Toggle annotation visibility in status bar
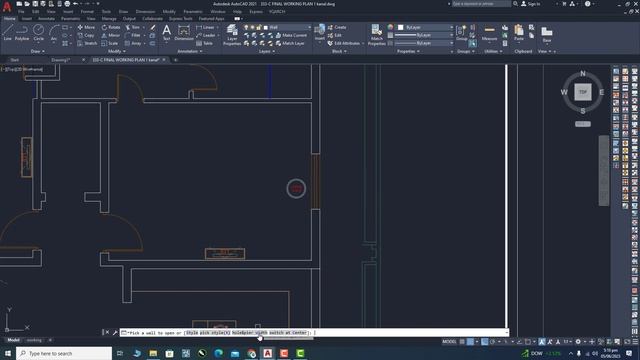The width and height of the screenshot is (640, 360). click(542, 342)
